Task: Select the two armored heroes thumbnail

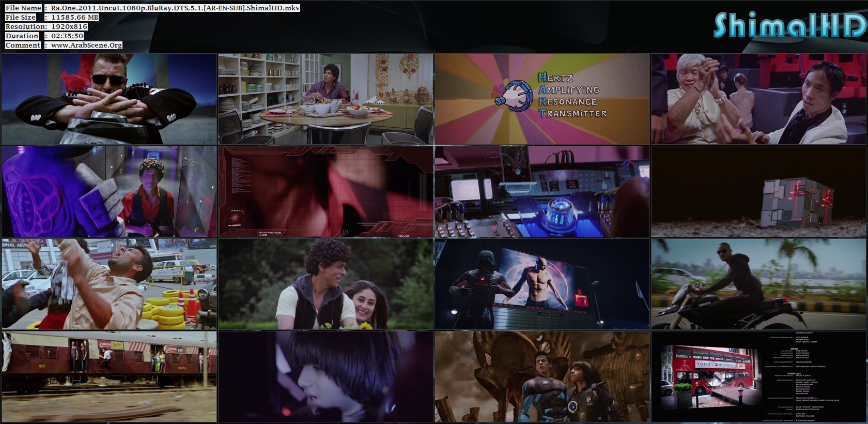Action: pyautogui.click(x=542, y=376)
